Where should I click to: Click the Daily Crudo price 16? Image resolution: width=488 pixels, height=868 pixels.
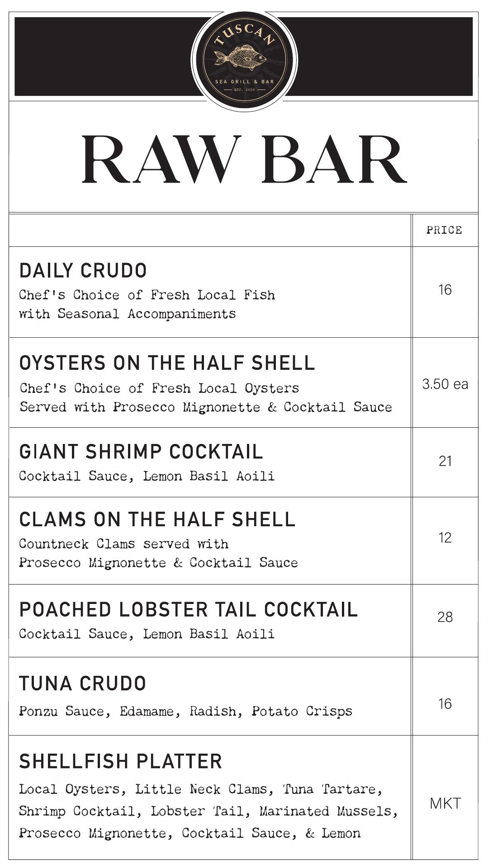[445, 289]
